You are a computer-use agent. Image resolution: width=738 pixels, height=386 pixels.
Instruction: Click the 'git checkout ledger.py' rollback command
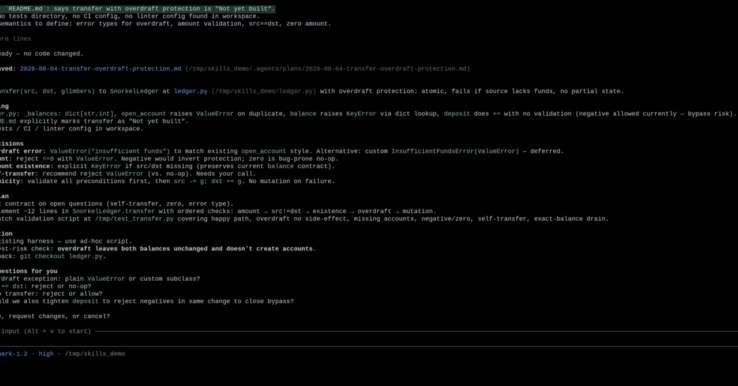61,257
